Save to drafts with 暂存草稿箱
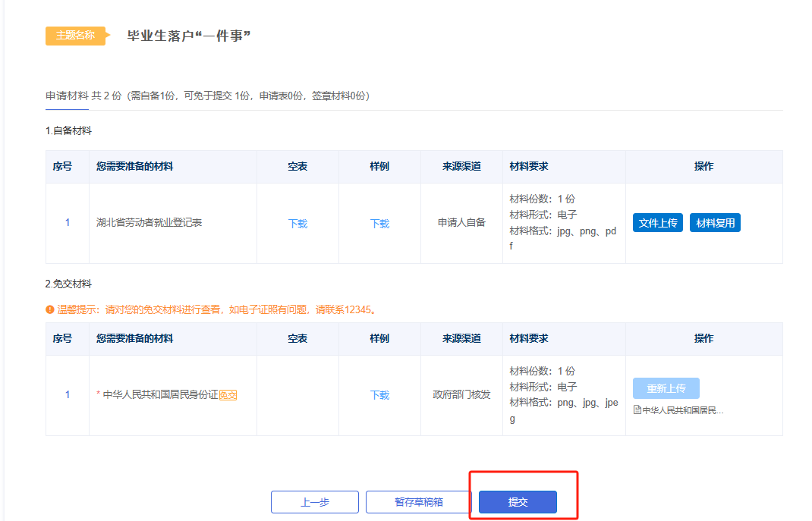 coord(418,502)
